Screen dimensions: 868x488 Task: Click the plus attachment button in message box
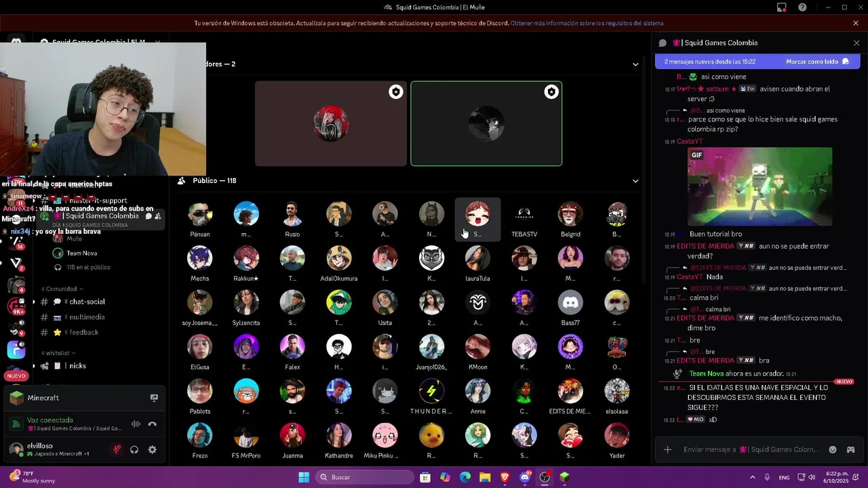pos(667,449)
